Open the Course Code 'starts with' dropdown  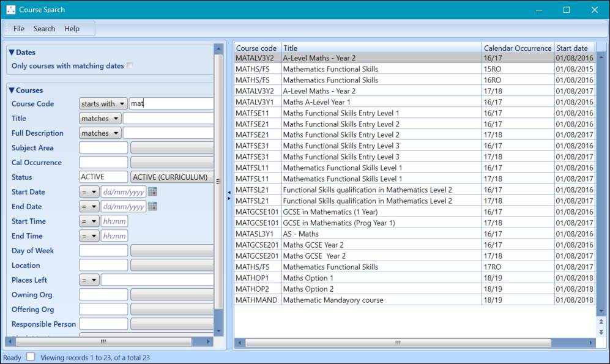[103, 104]
